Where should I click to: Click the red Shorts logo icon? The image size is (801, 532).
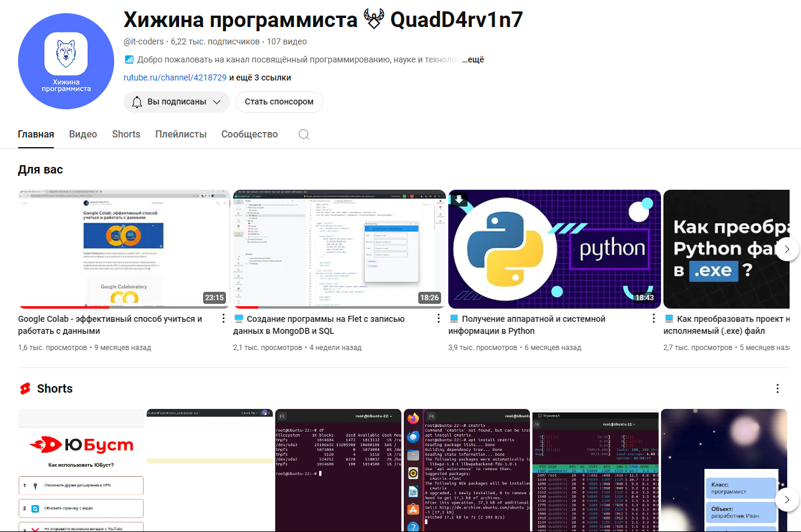[25, 388]
